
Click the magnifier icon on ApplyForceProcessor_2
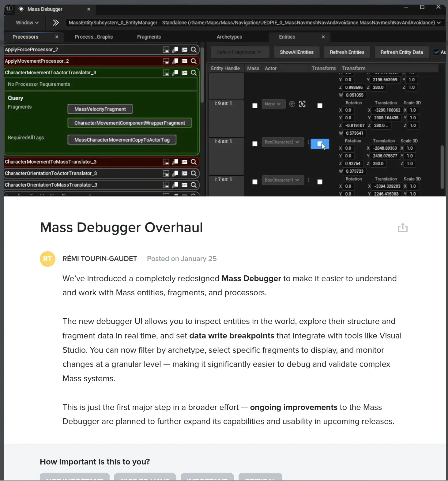(x=194, y=50)
